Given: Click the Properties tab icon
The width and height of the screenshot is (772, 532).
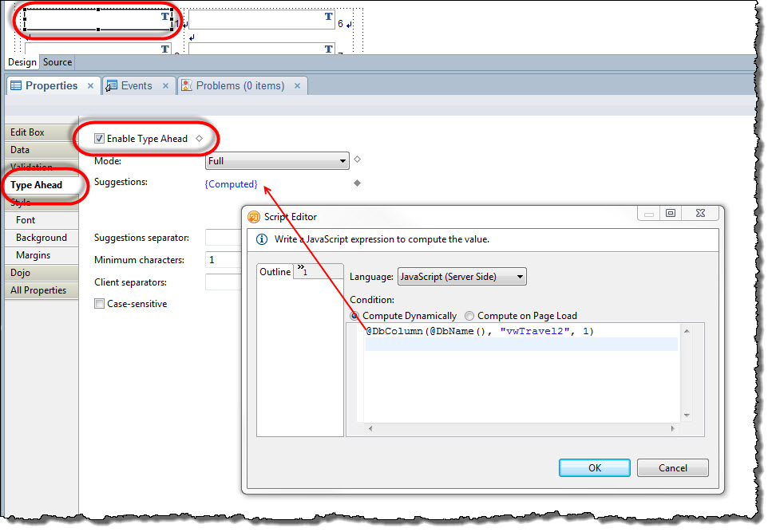Looking at the screenshot, I should point(16,85).
